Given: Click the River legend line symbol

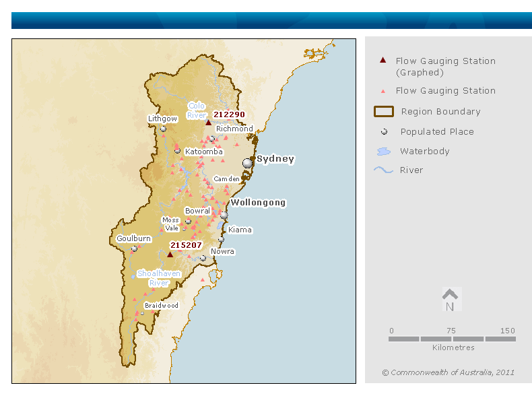Looking at the screenshot, I should tap(383, 170).
